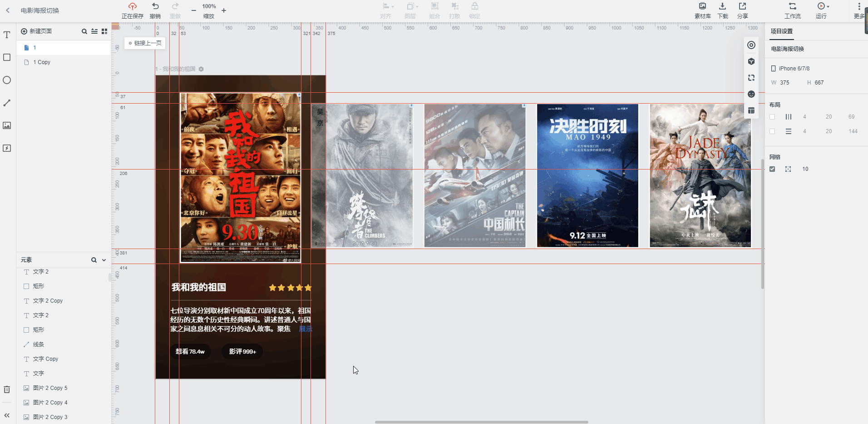The width and height of the screenshot is (868, 424).
Task: Click the target icon in floating toolbar
Action: point(751,45)
